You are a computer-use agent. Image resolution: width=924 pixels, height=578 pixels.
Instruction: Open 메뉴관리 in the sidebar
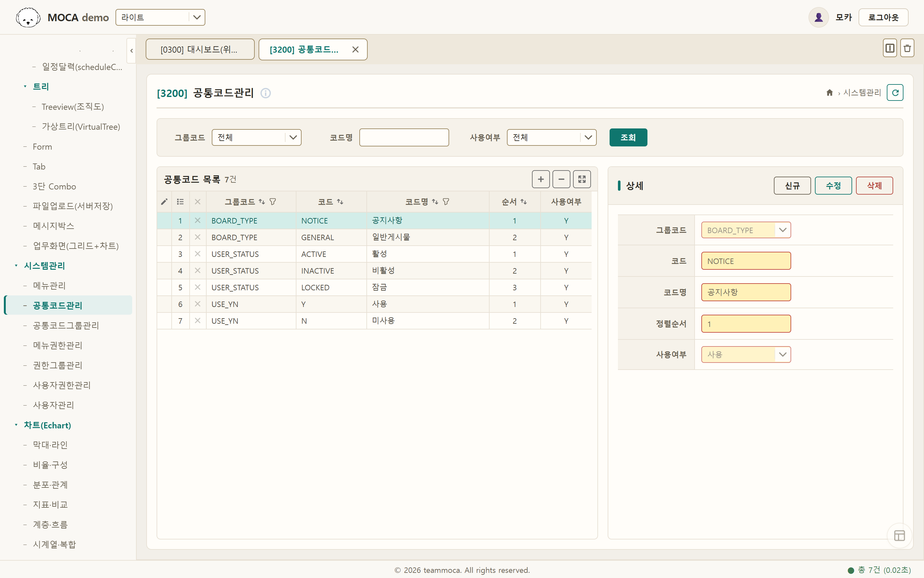click(49, 285)
